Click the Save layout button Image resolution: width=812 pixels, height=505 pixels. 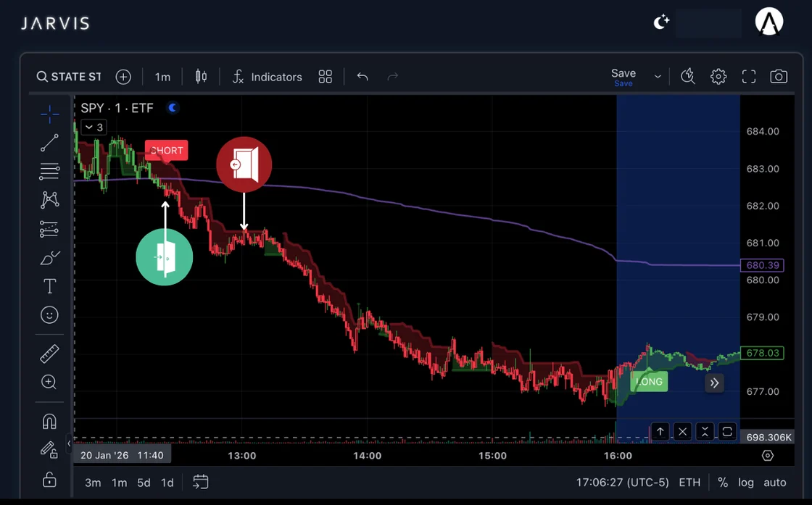click(623, 77)
